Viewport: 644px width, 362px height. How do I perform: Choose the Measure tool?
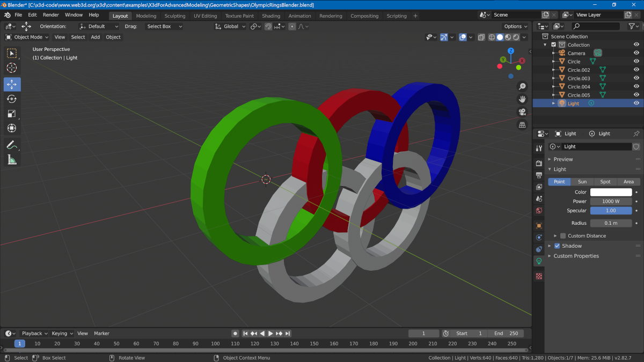coord(12,159)
